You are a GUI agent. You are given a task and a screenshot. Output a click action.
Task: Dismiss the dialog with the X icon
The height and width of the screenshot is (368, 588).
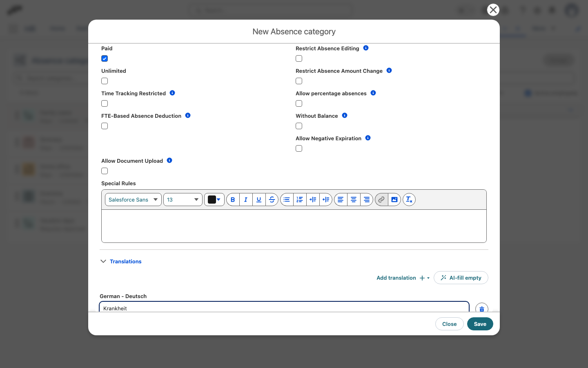(493, 10)
